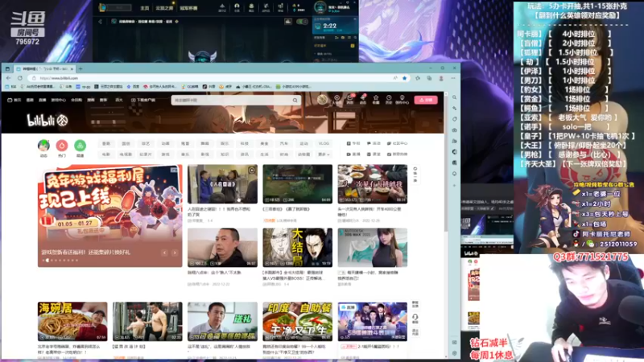
Task: Refresh the bilibili page in Edge
Action: (19, 78)
